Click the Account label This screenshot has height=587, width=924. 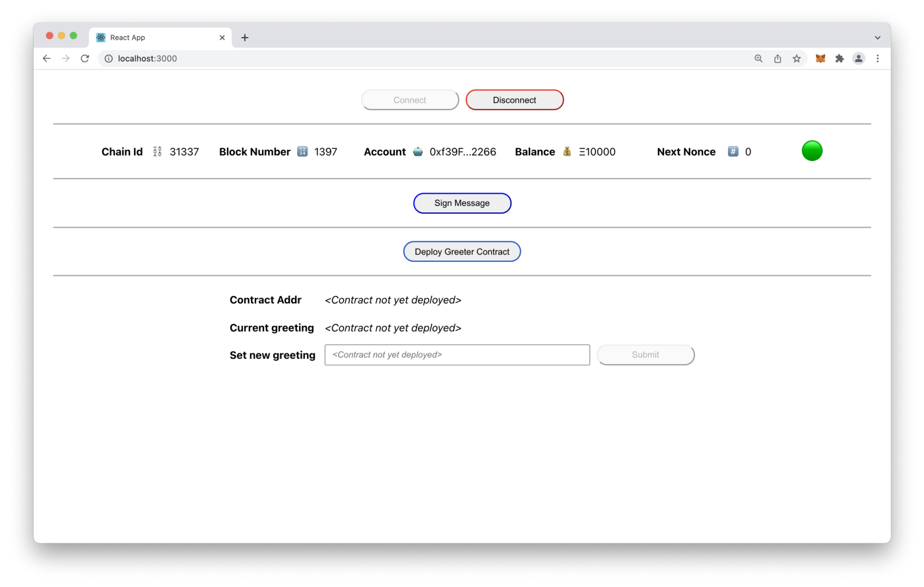coord(385,152)
